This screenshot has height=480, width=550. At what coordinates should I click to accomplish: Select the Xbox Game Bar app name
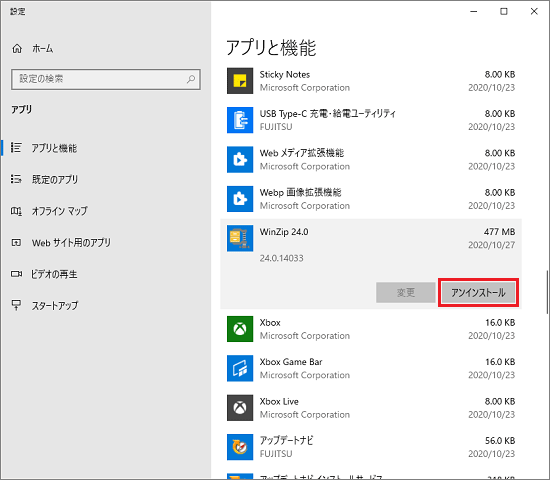pyautogui.click(x=291, y=362)
